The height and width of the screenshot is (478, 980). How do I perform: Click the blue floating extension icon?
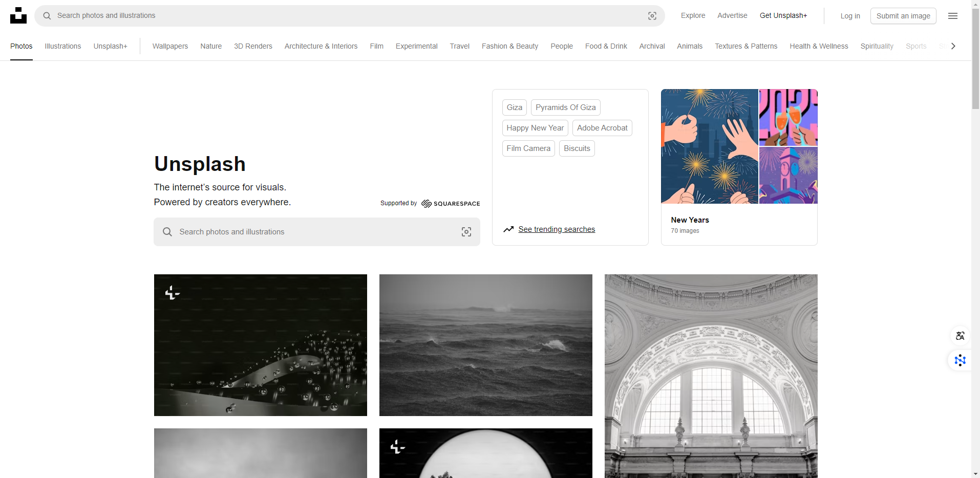[960, 360]
